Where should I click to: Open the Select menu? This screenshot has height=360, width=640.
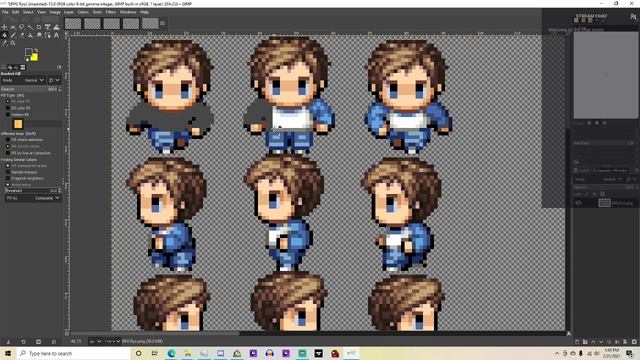click(x=28, y=12)
